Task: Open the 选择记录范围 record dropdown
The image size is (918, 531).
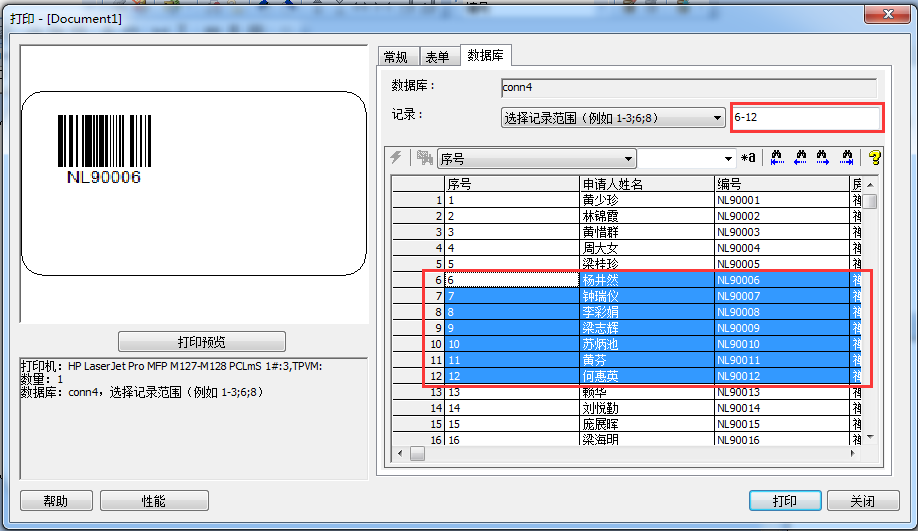Action: point(613,118)
